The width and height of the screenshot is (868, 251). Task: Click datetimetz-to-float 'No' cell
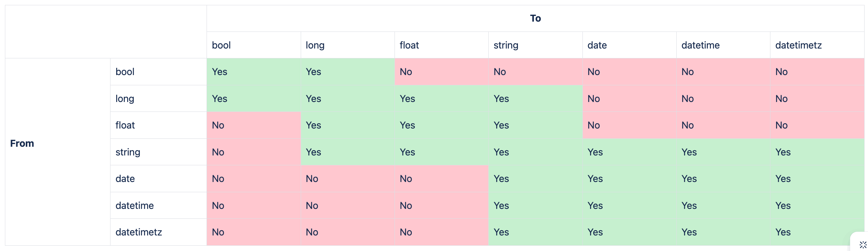point(406,232)
